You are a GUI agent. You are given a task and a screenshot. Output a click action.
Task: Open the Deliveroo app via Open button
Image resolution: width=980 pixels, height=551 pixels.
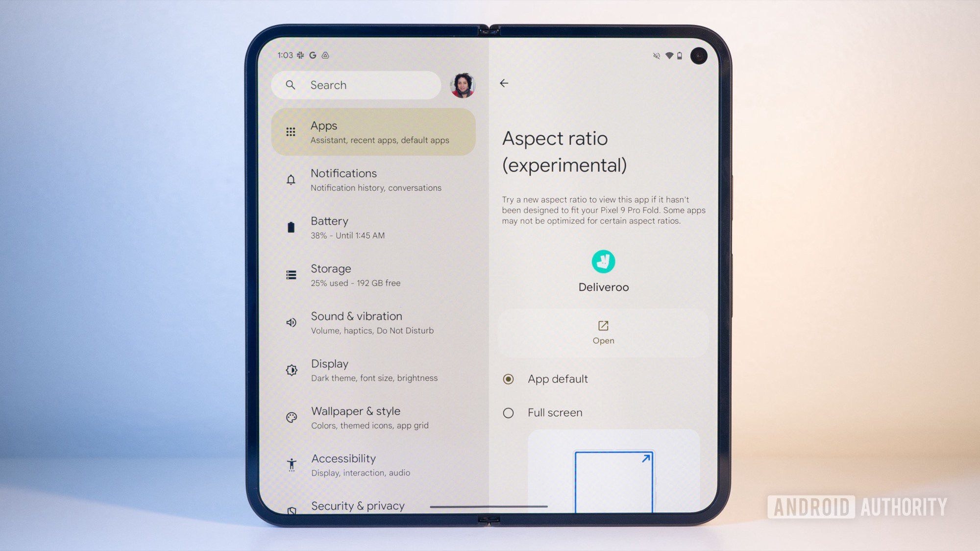[x=603, y=331]
